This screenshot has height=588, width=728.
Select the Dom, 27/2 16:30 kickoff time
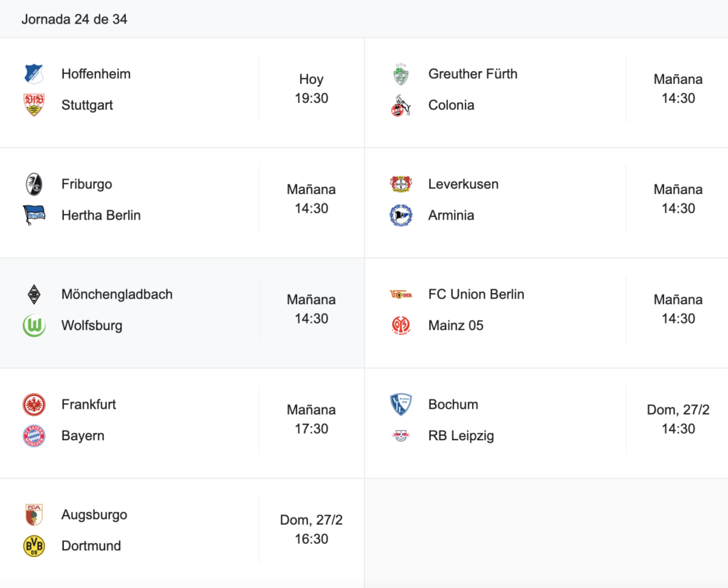coord(311,530)
